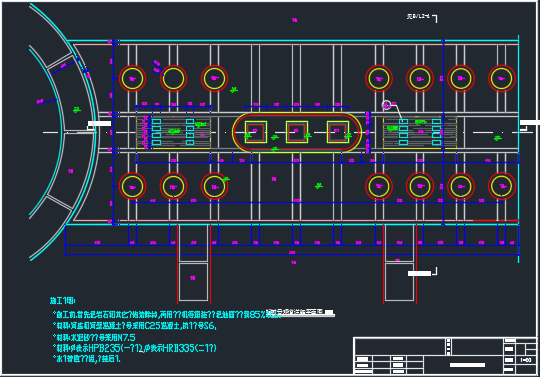Image resolution: width=540 pixels, height=377 pixels.
Task: Select the left hatched grating block with cyan rectangles
Action: 174,133
